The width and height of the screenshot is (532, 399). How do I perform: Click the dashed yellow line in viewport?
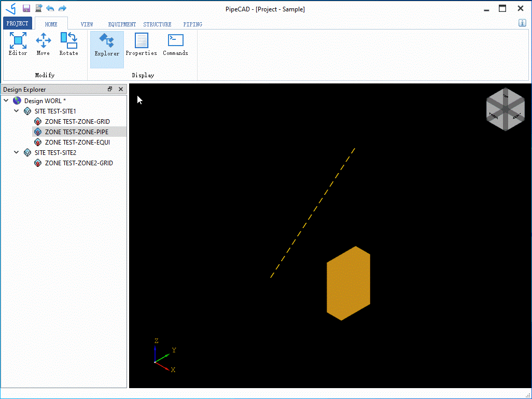click(x=313, y=213)
